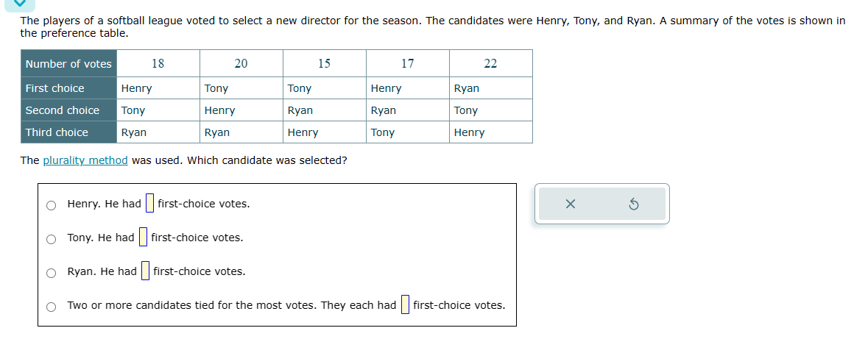Select the Ryan radio button

pyautogui.click(x=51, y=273)
